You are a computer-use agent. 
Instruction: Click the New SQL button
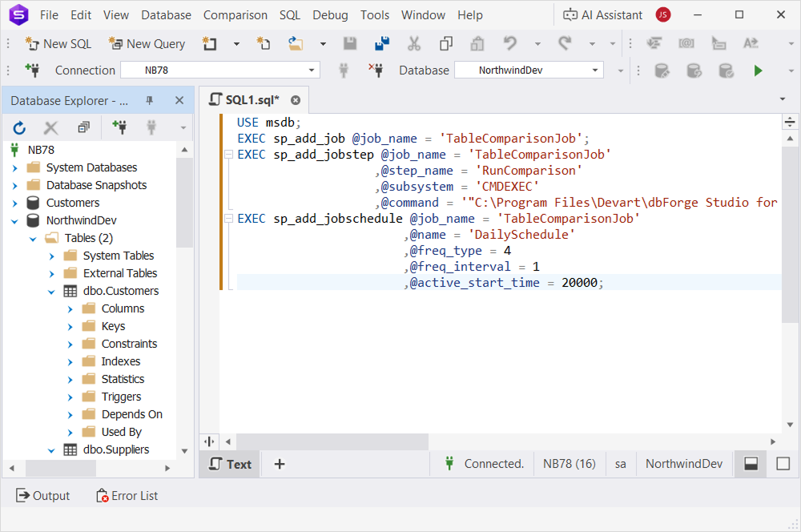(58, 44)
